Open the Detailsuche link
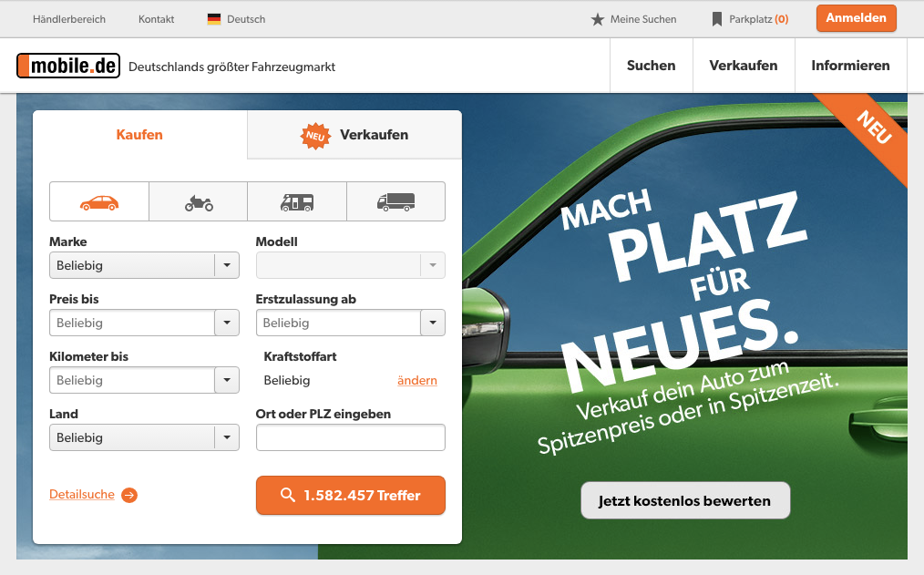 click(82, 494)
